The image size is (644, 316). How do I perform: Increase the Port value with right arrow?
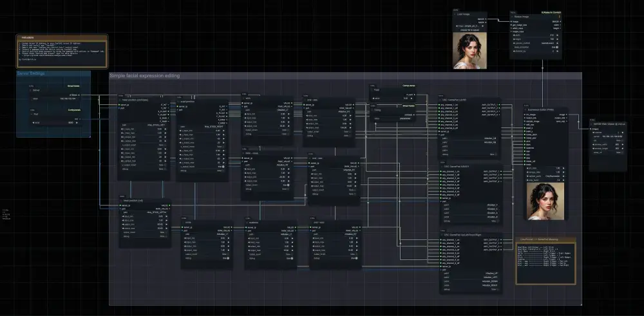point(77,122)
